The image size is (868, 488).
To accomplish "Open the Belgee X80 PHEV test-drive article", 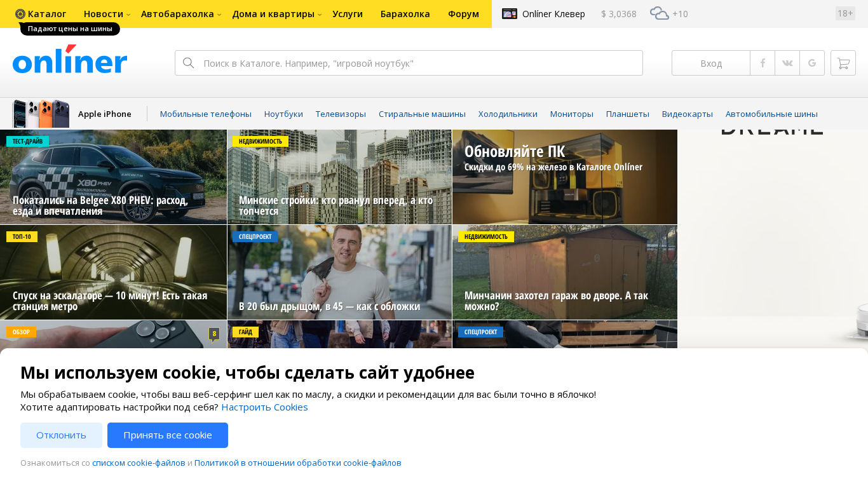I will click(113, 177).
